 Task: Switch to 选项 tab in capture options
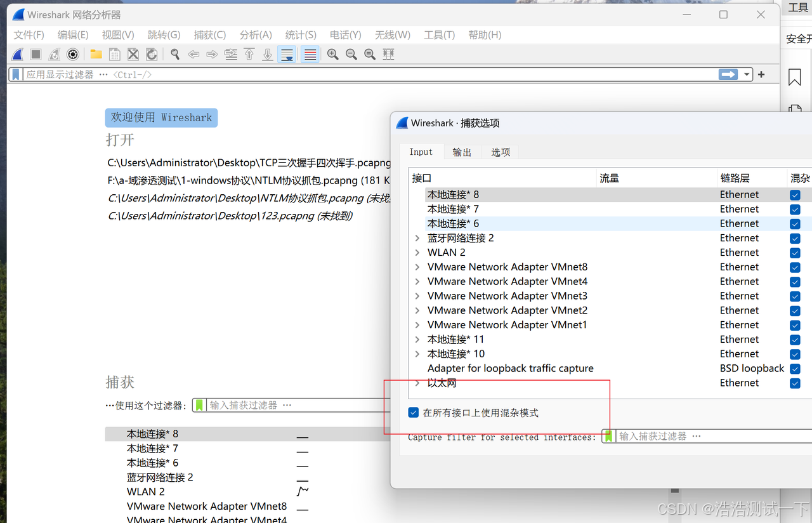pos(501,152)
